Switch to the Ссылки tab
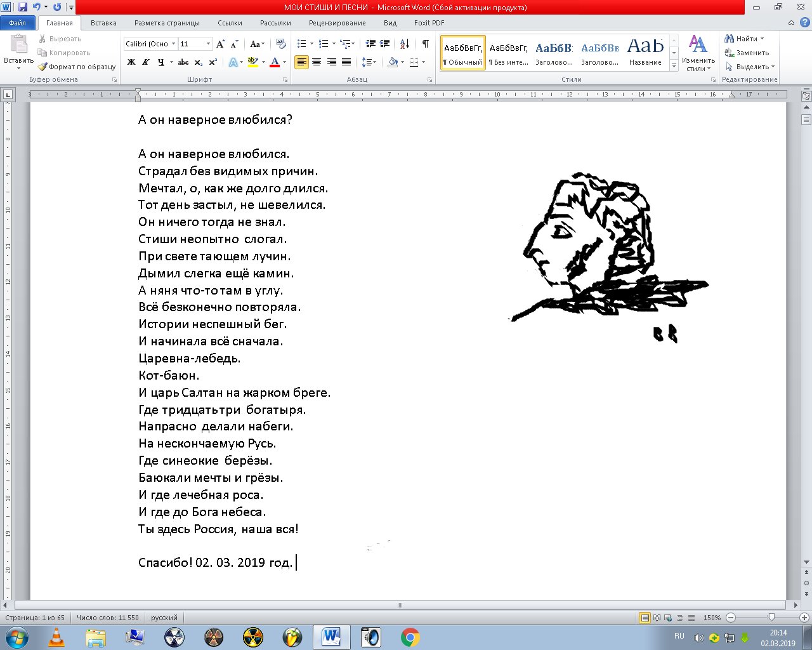 click(x=230, y=23)
